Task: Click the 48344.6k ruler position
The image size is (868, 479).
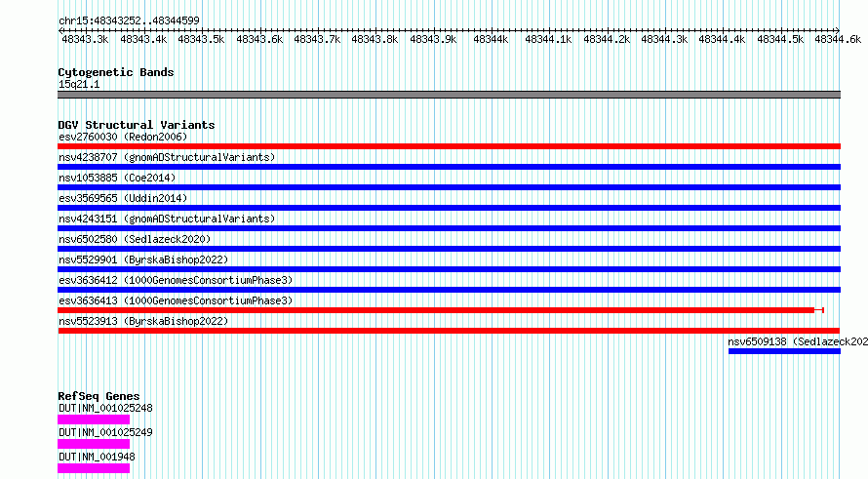Action: click(x=838, y=39)
